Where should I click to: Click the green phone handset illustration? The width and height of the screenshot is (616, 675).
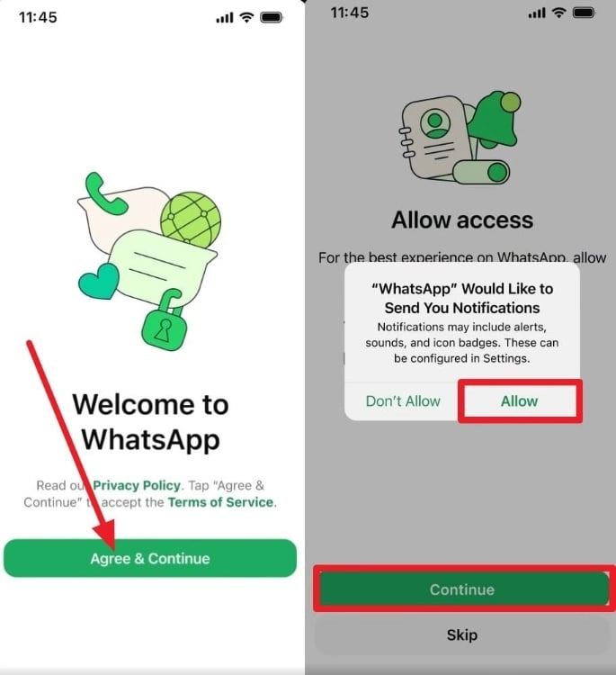[104, 193]
